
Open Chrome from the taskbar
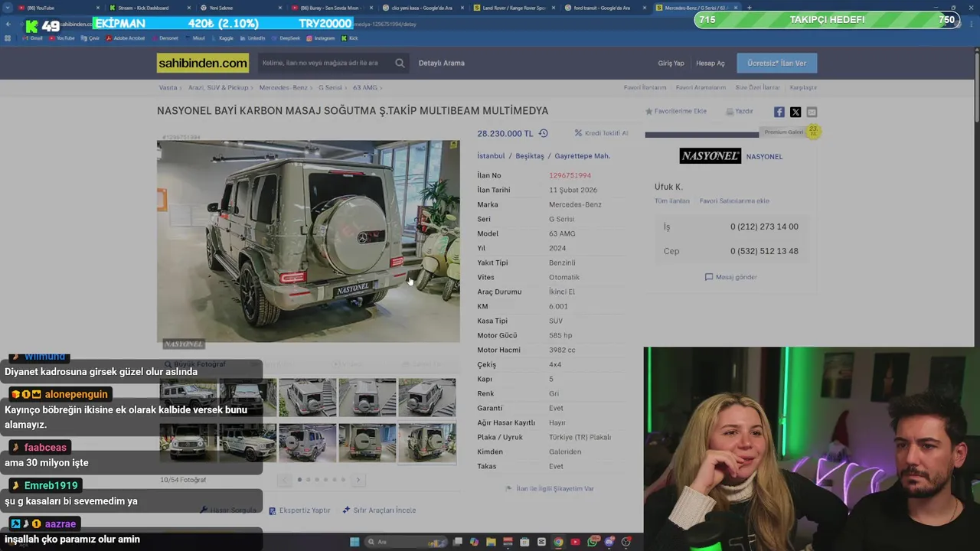click(558, 542)
